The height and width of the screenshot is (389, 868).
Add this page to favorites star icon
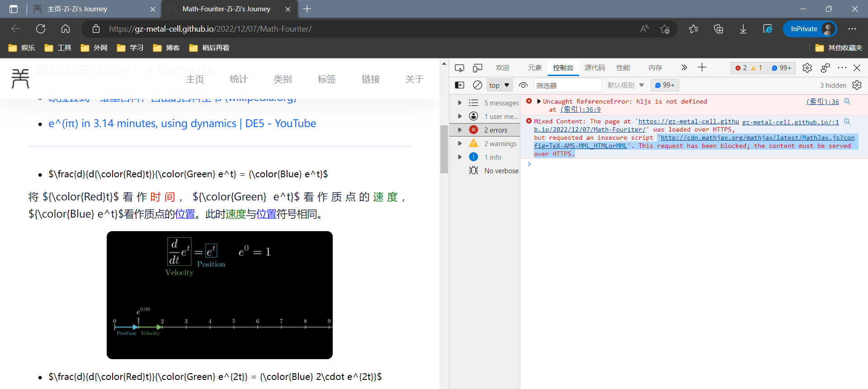(665, 29)
